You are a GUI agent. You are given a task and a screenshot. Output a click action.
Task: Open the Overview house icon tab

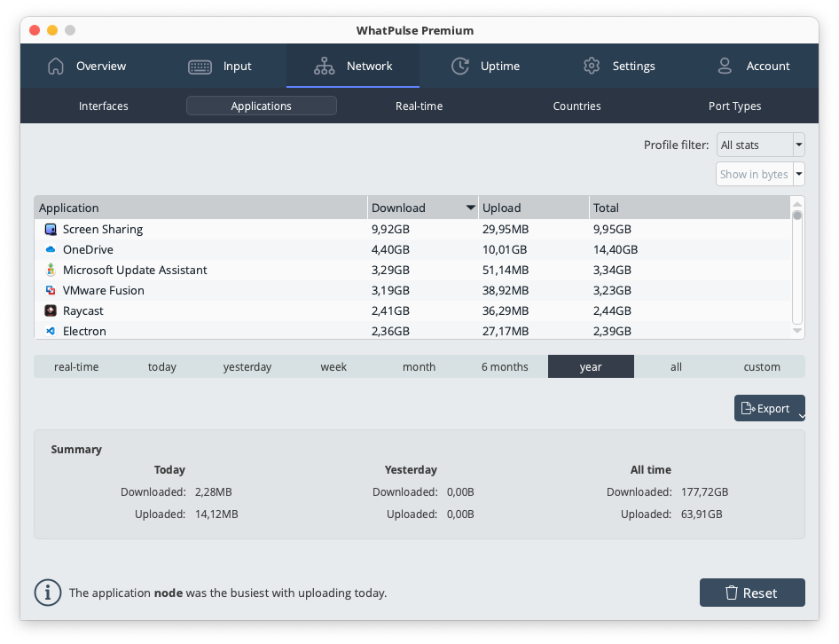(56, 67)
